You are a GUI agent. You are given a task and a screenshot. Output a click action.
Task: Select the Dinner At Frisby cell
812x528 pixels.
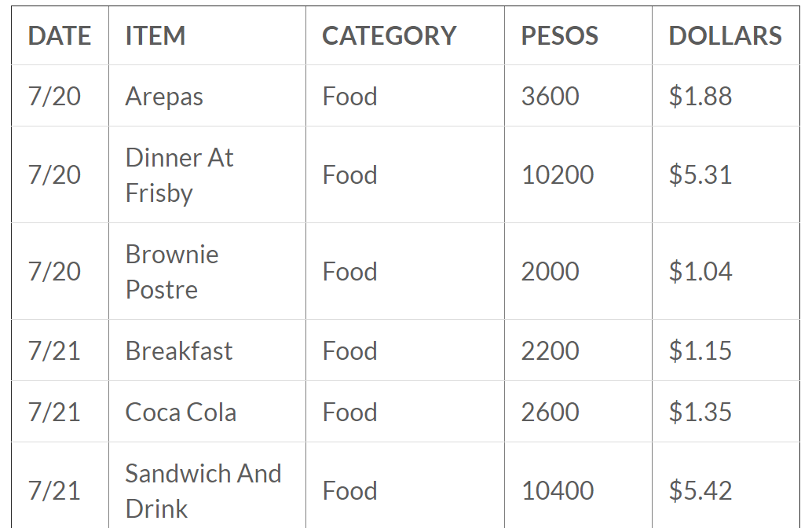coord(179,175)
